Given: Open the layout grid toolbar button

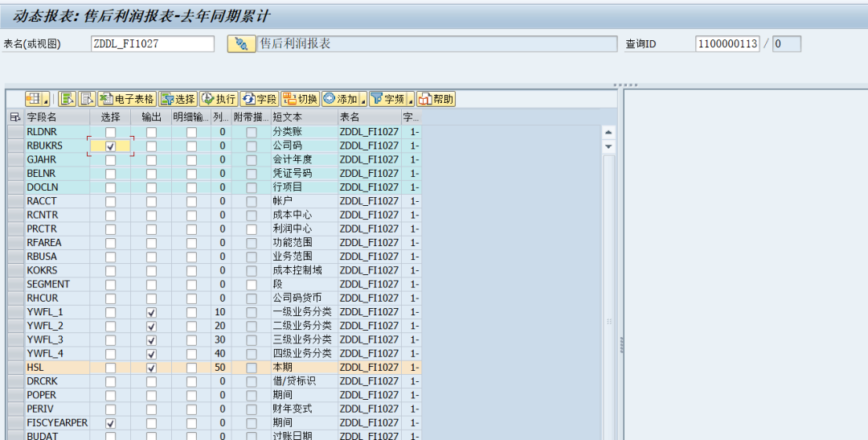Looking at the screenshot, I should [x=33, y=99].
